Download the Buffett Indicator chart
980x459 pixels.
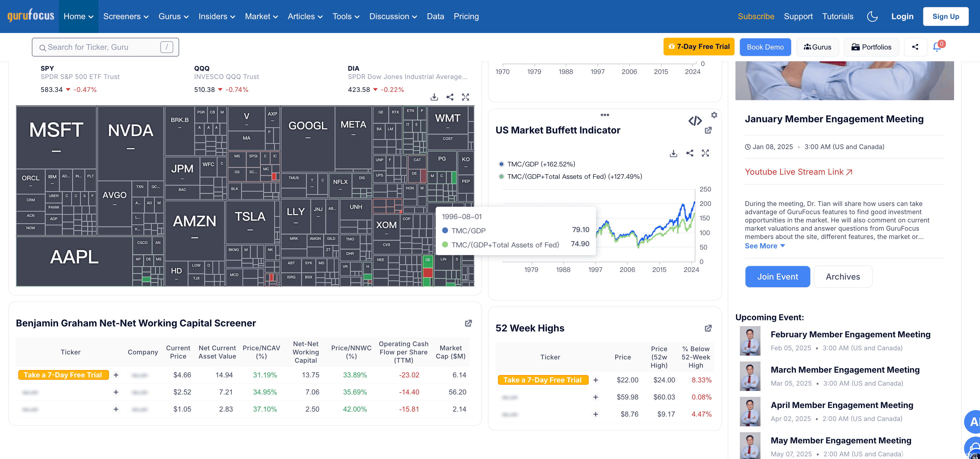(673, 153)
